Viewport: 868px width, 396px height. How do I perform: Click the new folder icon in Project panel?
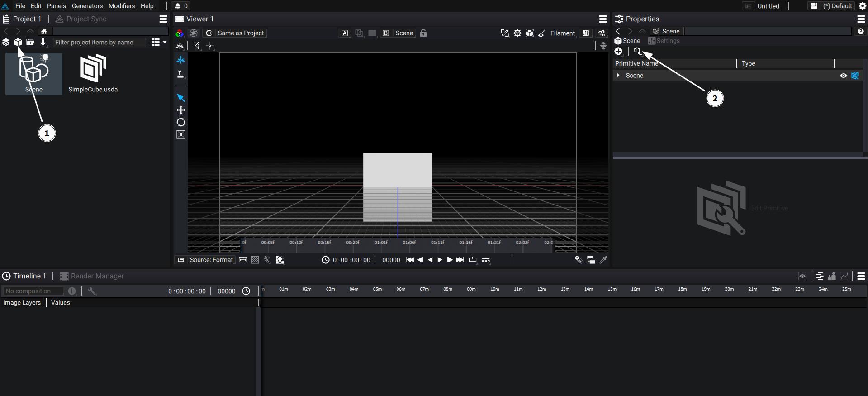click(x=30, y=42)
